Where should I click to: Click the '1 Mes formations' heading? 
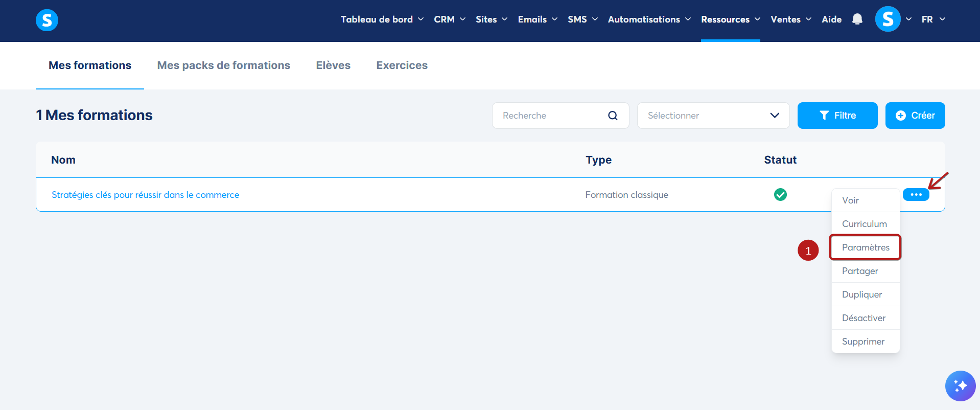coord(94,115)
